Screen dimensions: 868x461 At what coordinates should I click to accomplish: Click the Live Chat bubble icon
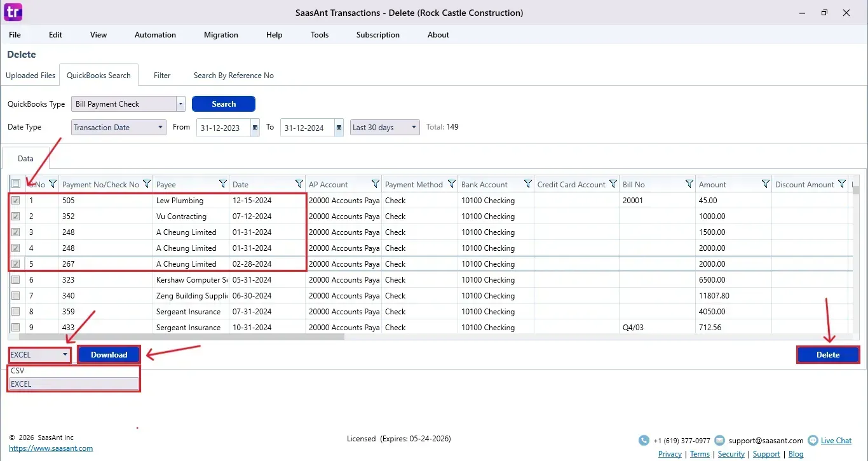813,441
